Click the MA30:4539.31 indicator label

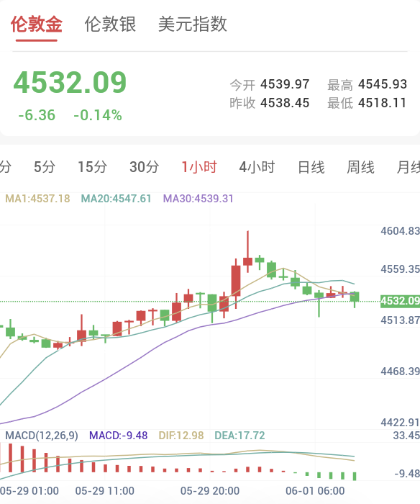click(x=198, y=199)
